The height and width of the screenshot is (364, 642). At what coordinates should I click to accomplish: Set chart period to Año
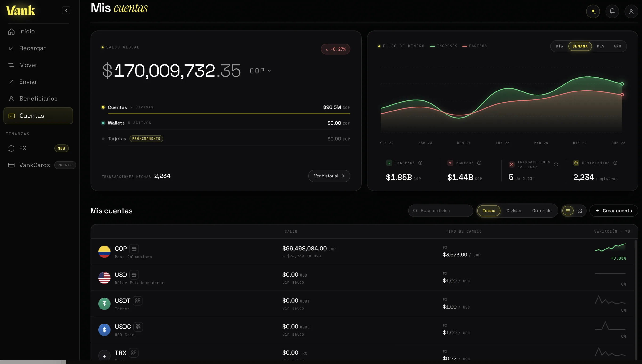pyautogui.click(x=618, y=46)
